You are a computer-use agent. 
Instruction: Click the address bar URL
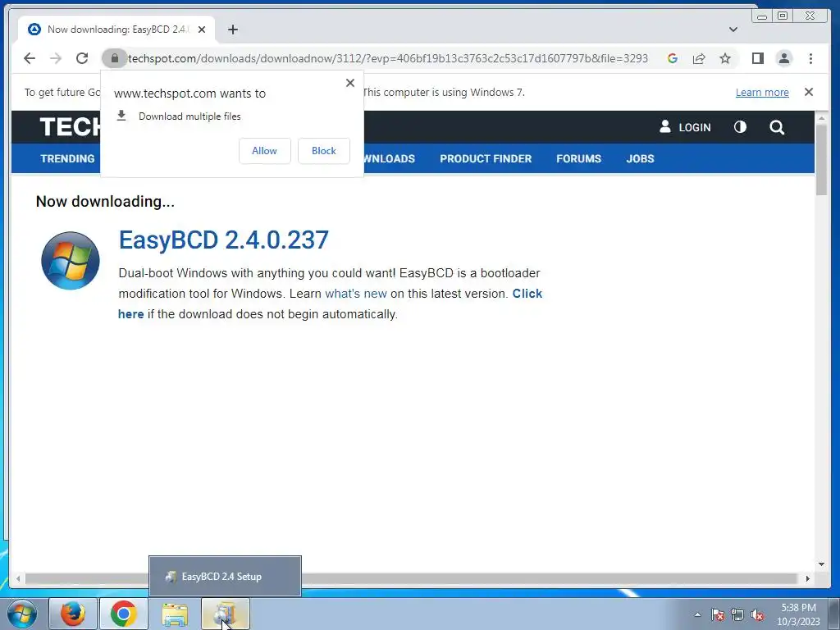(x=388, y=58)
